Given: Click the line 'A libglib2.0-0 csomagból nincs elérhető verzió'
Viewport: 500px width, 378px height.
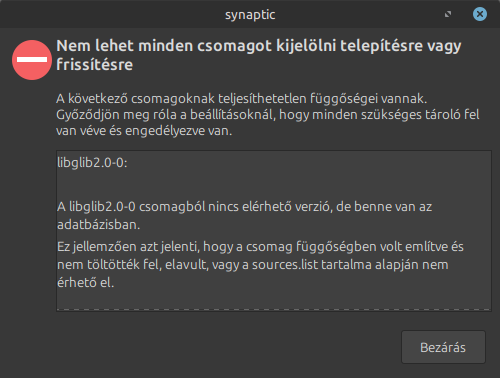Looking at the screenshot, I should pyautogui.click(x=244, y=207).
